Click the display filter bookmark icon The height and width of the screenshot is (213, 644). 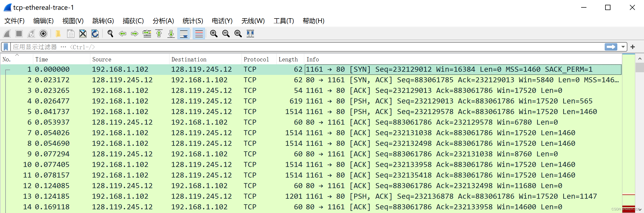pos(6,47)
